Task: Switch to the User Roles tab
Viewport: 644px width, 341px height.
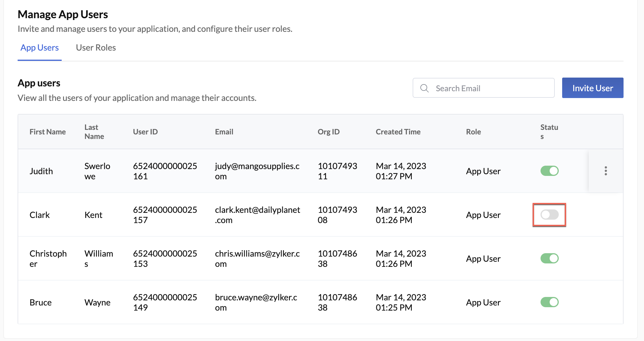Action: pyautogui.click(x=95, y=47)
